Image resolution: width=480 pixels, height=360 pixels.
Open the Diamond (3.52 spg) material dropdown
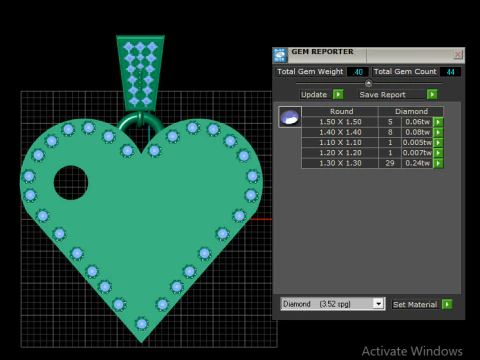(x=378, y=304)
